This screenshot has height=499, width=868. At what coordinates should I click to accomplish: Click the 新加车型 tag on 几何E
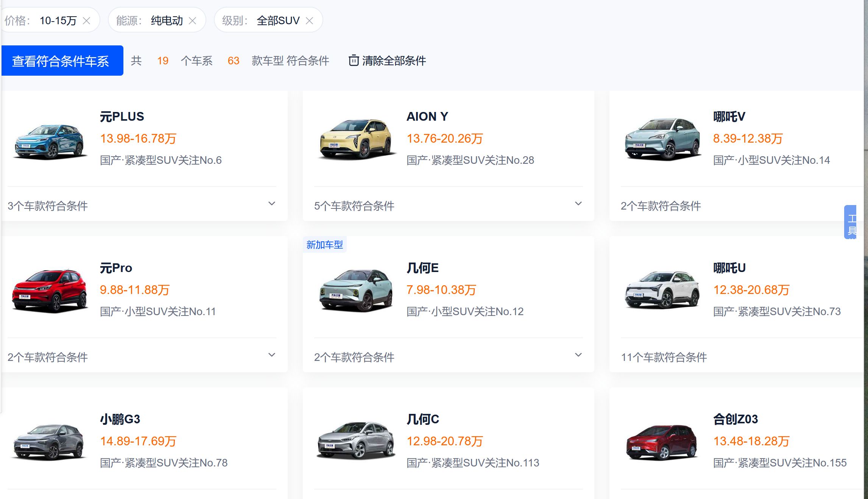tap(324, 244)
